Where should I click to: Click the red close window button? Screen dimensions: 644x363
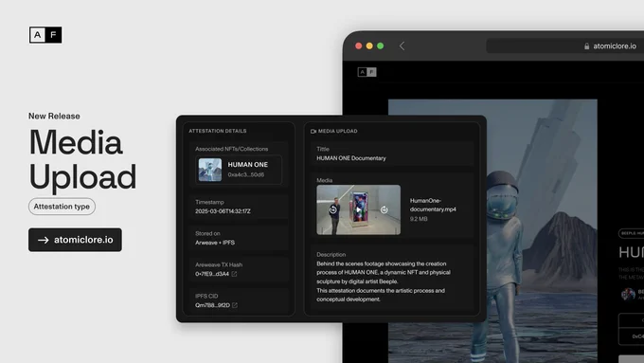[x=359, y=46]
